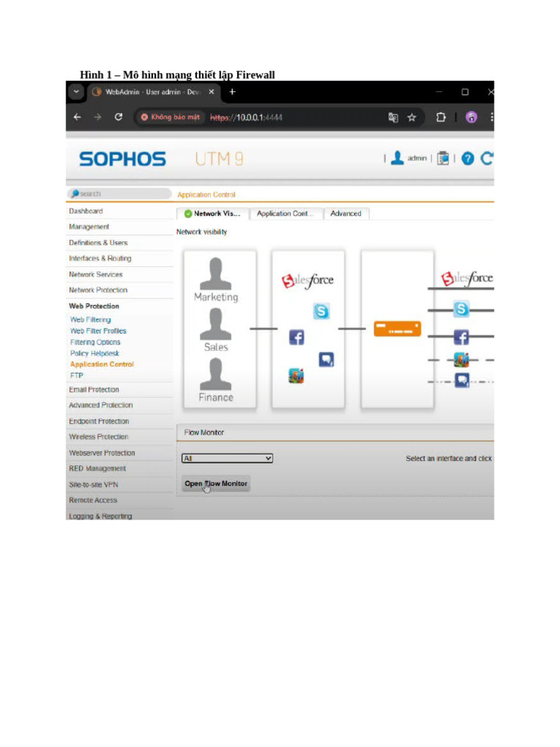The width and height of the screenshot is (560, 747).
Task: Close the WebAdmin browser tab
Action: point(211,91)
